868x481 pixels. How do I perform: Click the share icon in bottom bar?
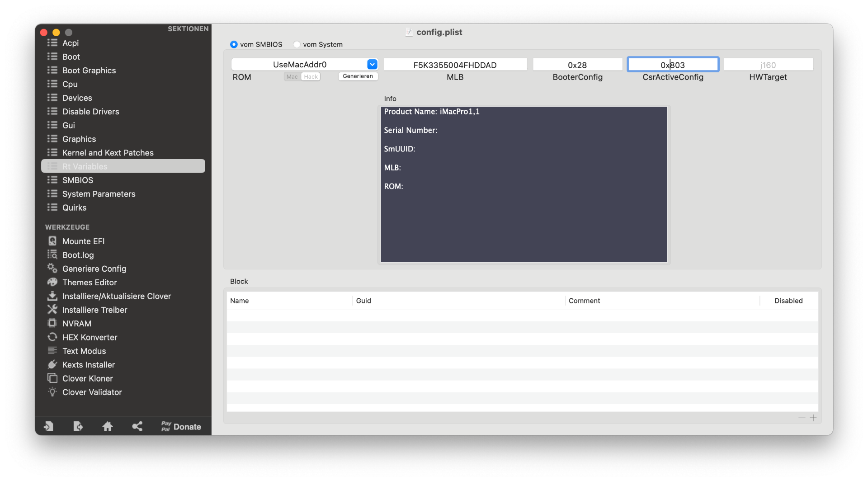[x=137, y=426]
